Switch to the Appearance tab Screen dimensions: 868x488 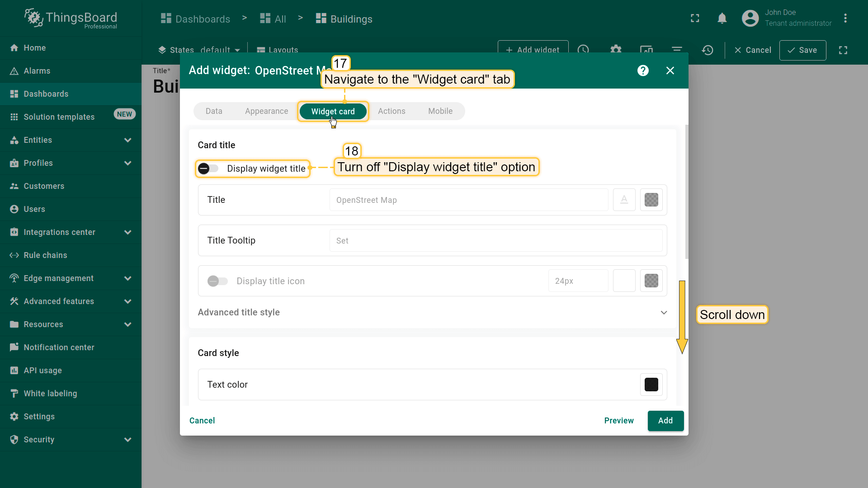266,111
